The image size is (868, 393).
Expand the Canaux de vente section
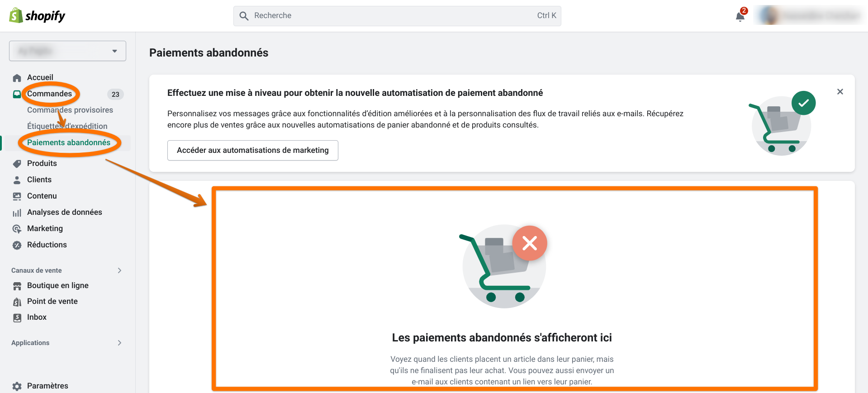119,270
